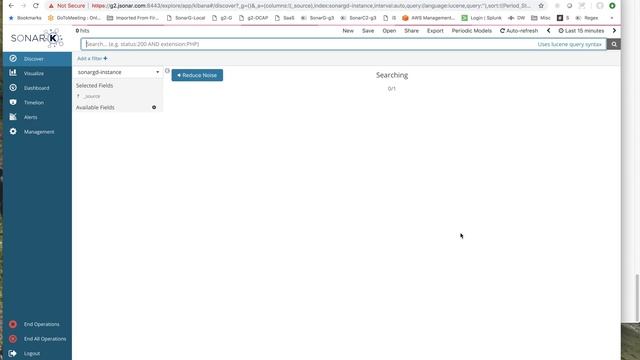Click Add a filter link
The image size is (640, 360).
92,58
